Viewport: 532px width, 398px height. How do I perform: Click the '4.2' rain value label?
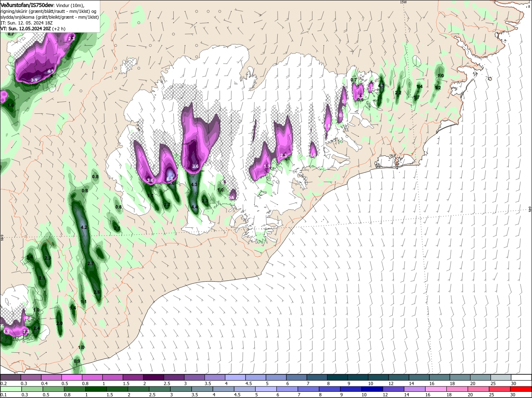click(84, 227)
